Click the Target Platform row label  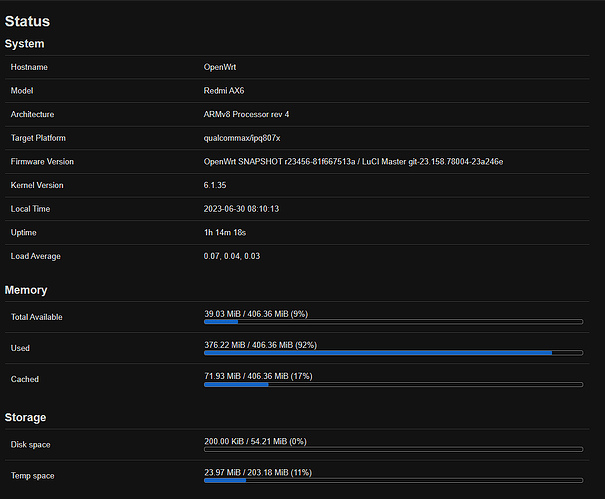click(x=38, y=138)
